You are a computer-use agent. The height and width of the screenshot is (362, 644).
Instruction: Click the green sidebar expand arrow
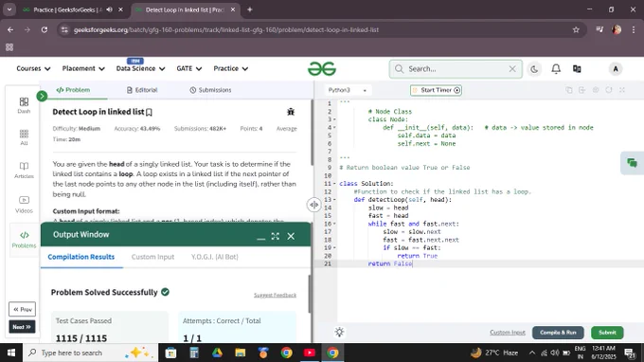[42, 96]
